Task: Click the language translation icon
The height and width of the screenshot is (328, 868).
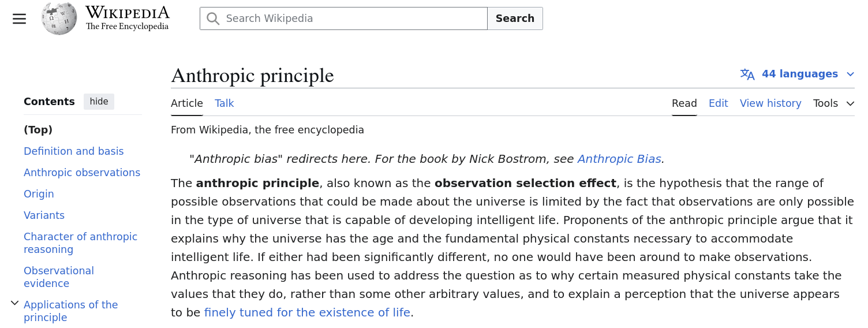Action: tap(747, 74)
